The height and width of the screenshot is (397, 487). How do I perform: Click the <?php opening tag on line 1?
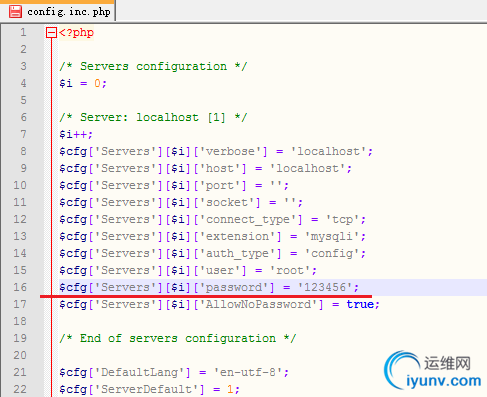click(x=76, y=33)
